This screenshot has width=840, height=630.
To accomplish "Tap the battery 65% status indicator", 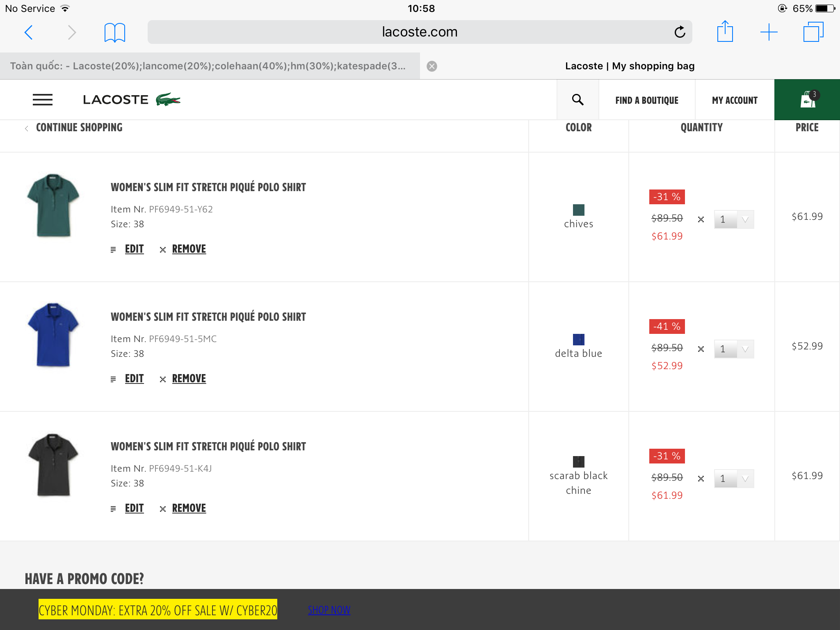I will (x=814, y=9).
